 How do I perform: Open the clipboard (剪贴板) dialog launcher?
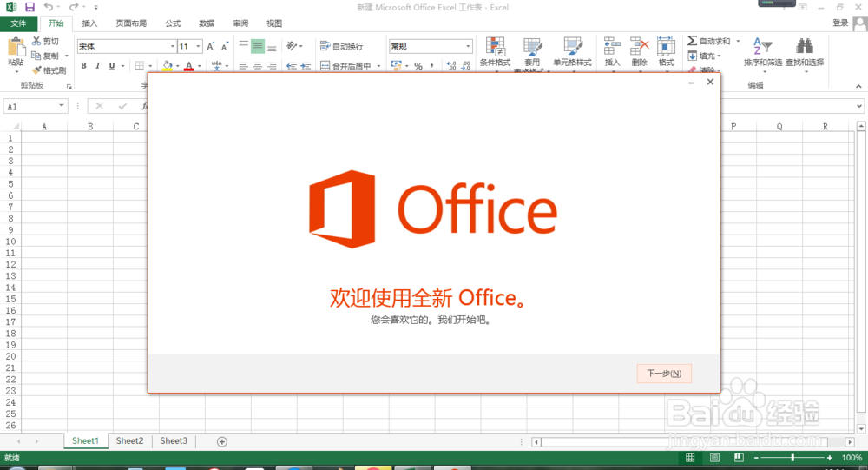[69, 87]
